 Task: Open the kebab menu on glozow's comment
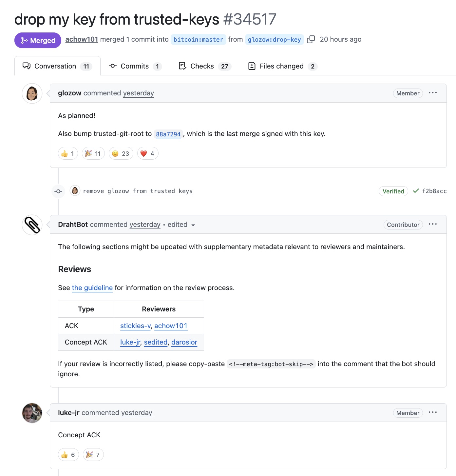tap(433, 93)
